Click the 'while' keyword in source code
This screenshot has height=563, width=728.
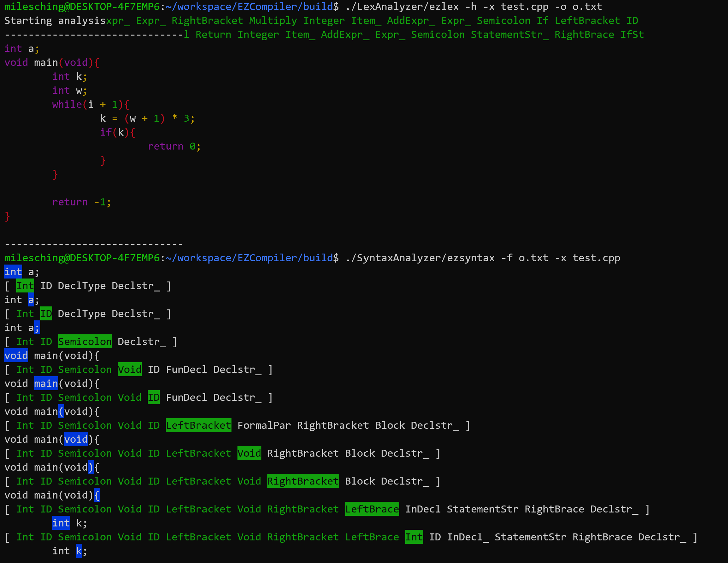click(67, 104)
